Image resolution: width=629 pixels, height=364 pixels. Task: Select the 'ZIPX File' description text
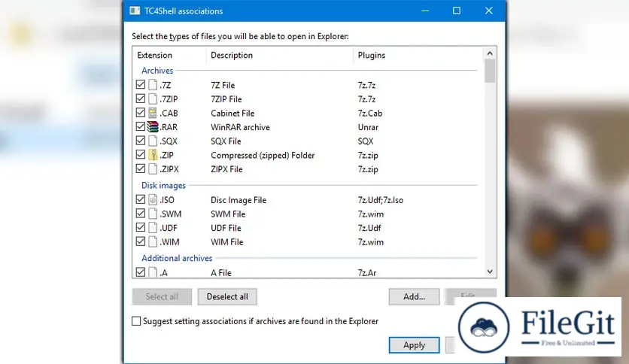(x=226, y=169)
